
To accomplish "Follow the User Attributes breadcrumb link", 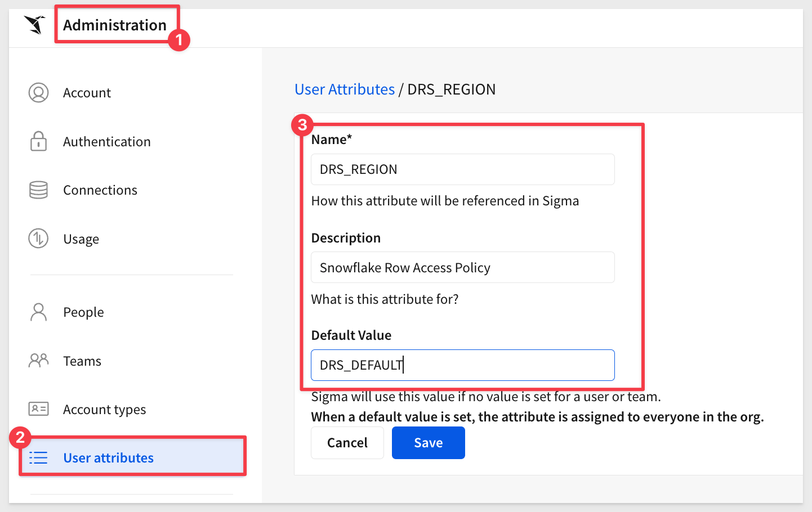I will 345,89.
